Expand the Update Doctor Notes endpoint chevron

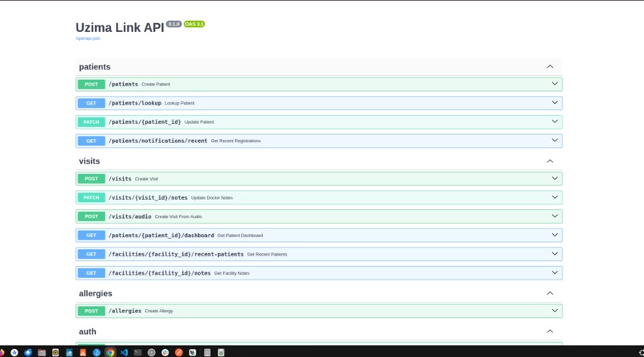point(555,197)
